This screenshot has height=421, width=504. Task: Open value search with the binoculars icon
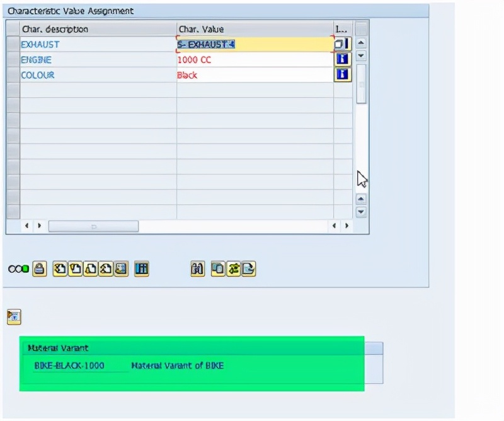pos(197,268)
